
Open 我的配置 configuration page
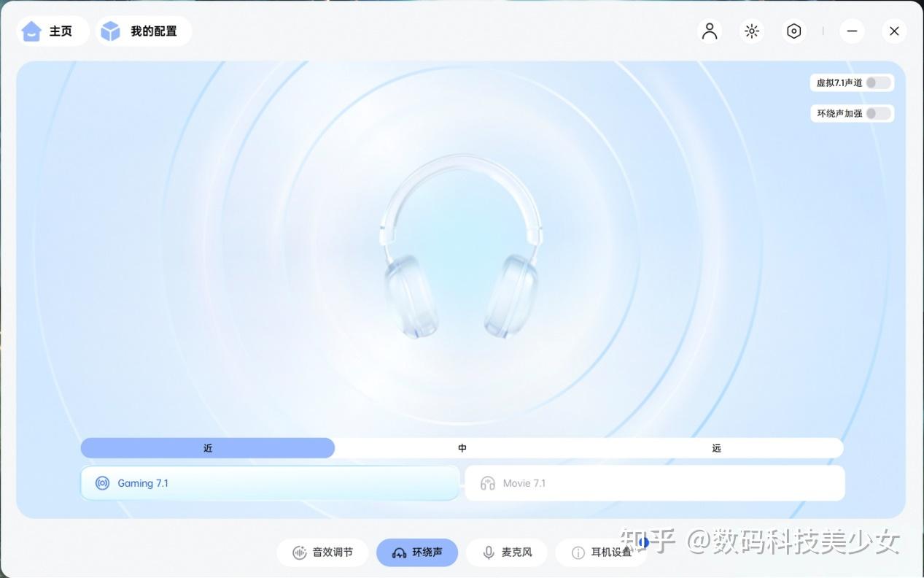click(144, 31)
